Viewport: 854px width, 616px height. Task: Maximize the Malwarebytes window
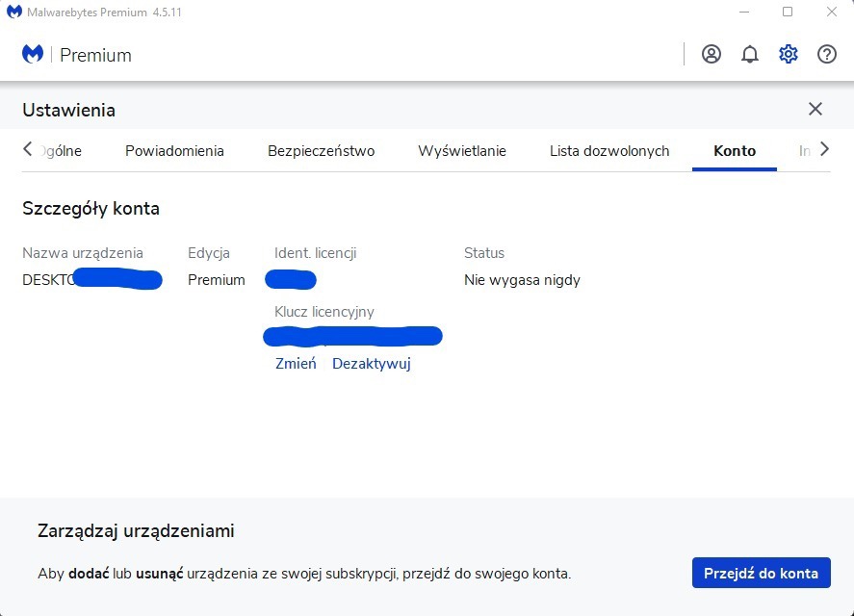click(x=788, y=12)
